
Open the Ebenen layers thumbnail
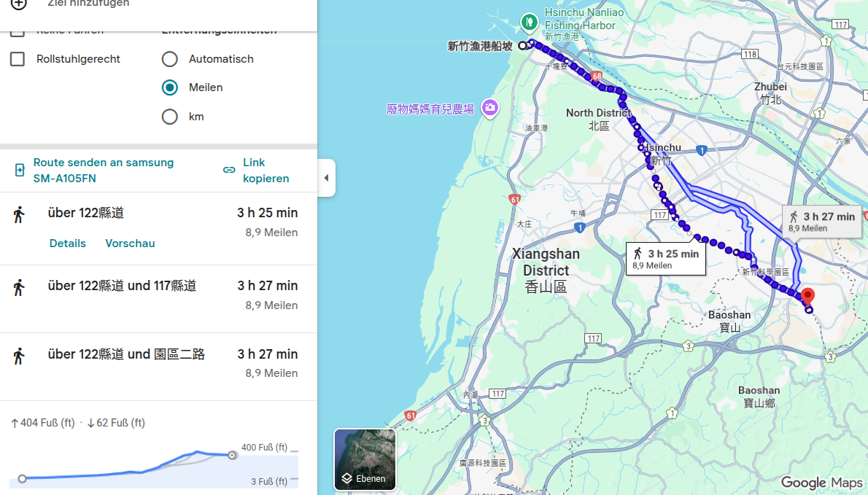pos(365,459)
